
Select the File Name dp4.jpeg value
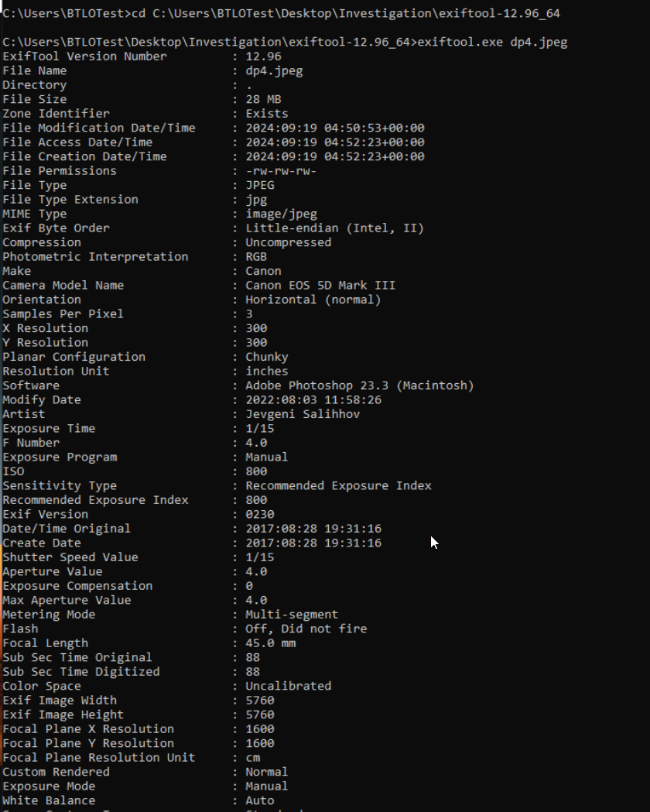(x=274, y=71)
